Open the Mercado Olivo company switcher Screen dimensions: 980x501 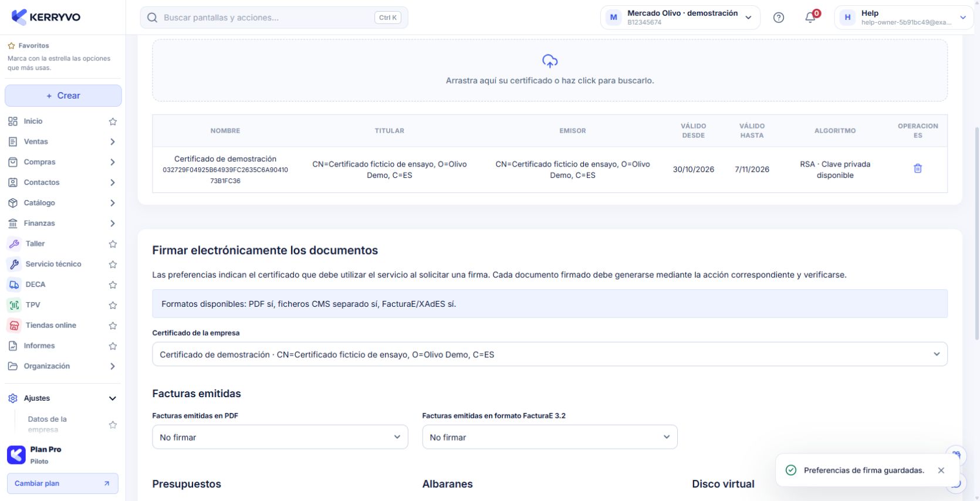[680, 18]
